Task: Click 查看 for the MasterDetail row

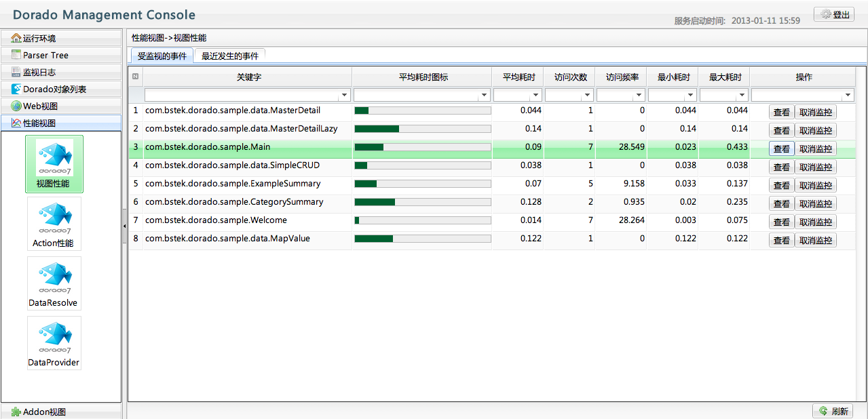Action: tap(781, 113)
